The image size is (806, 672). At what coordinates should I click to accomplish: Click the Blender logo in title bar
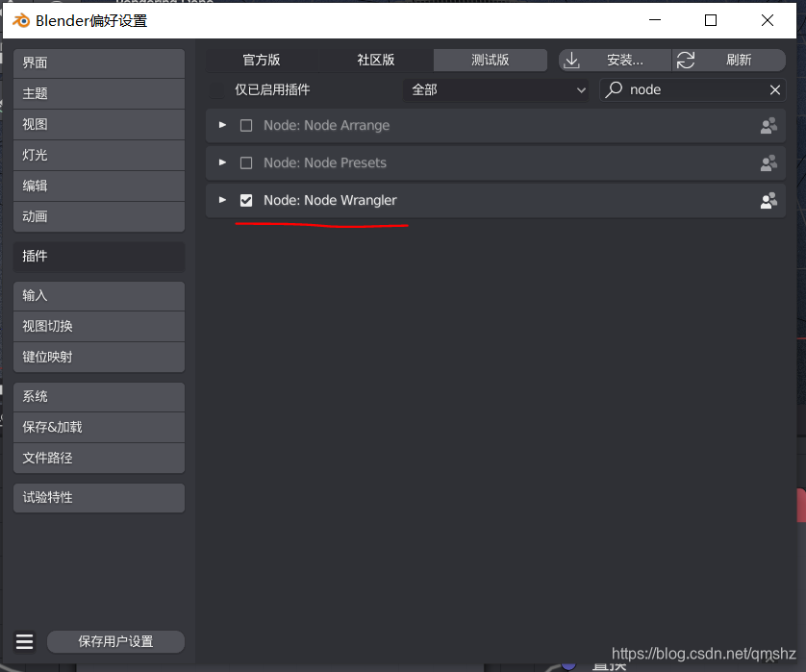coord(21,20)
